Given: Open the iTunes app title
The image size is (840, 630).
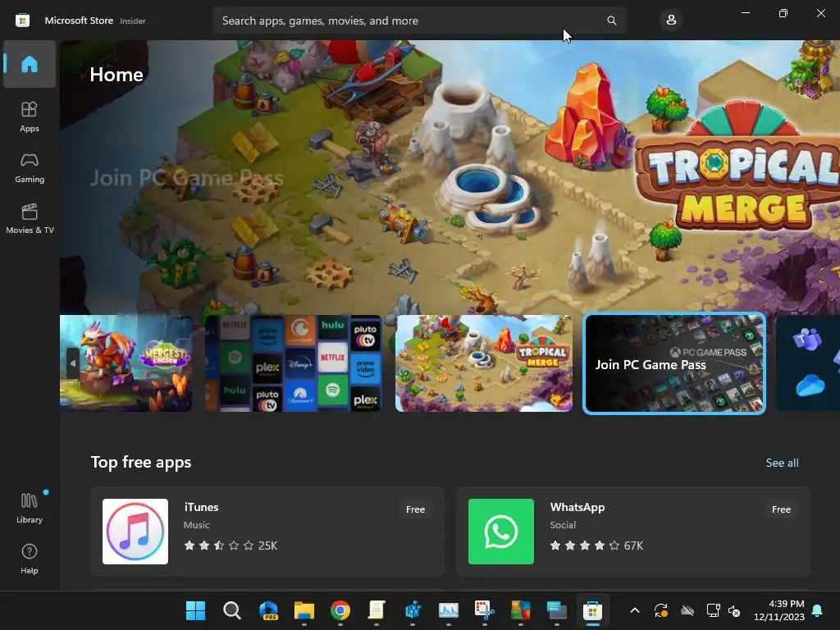Looking at the screenshot, I should pos(201,507).
